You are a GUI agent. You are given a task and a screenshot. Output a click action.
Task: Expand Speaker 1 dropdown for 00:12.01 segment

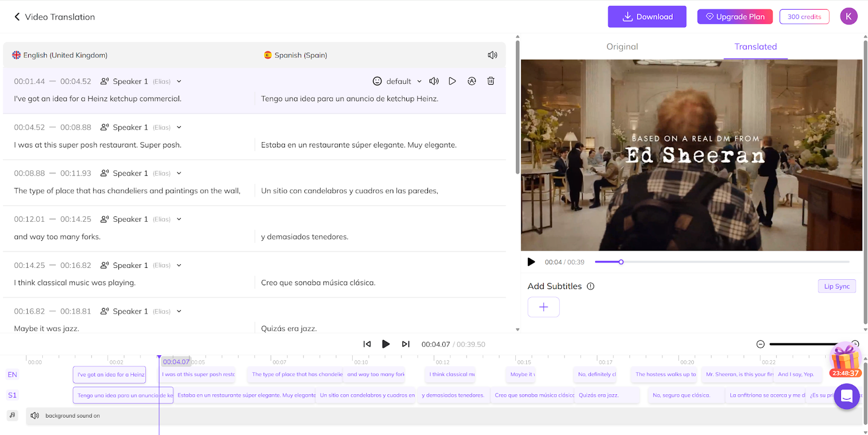(179, 219)
